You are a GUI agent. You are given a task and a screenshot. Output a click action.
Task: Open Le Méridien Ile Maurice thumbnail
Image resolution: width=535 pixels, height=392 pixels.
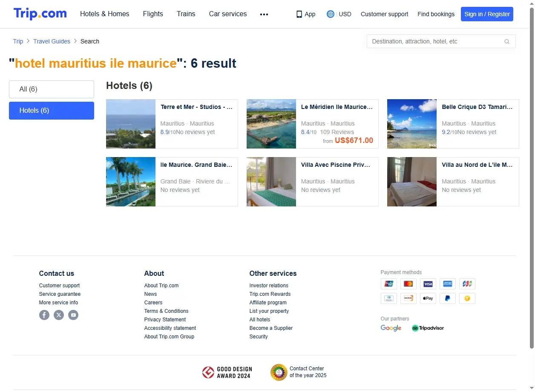pos(271,124)
